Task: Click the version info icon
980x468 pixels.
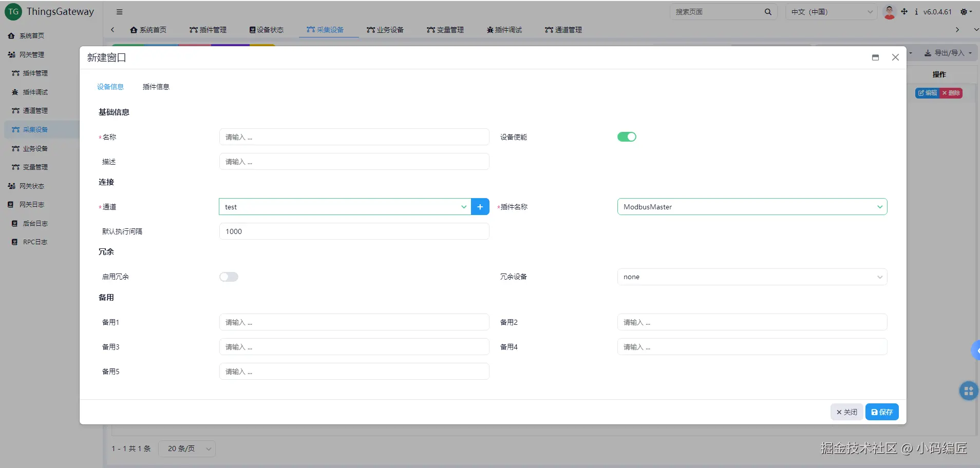Action: coord(916,11)
